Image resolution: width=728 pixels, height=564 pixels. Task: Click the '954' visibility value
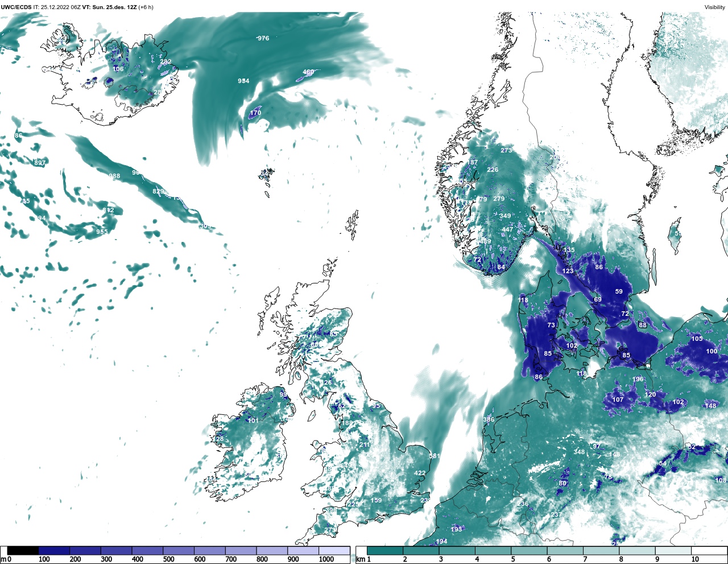(x=243, y=81)
